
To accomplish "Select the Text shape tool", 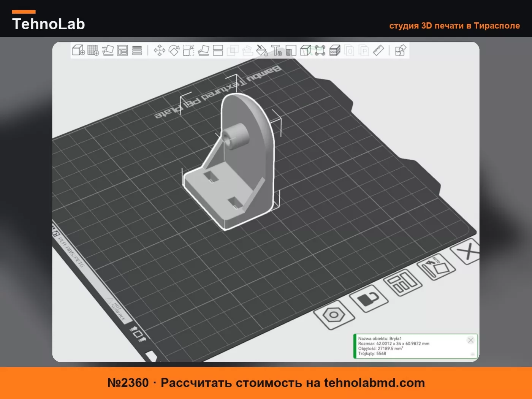I will pos(276,50).
